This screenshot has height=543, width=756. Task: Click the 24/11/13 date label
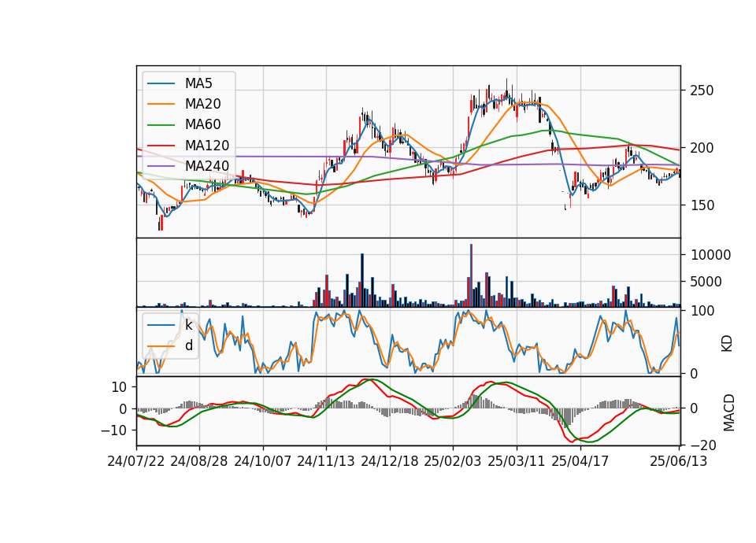click(x=326, y=461)
